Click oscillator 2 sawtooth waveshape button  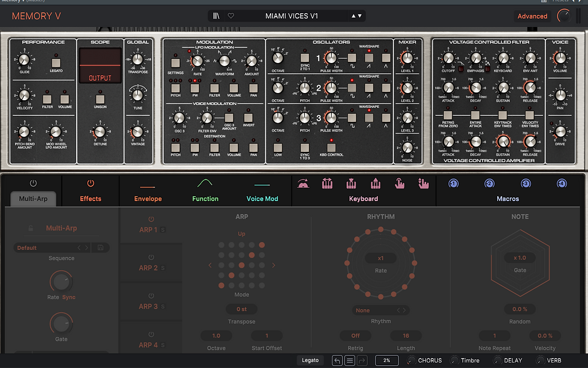(369, 88)
